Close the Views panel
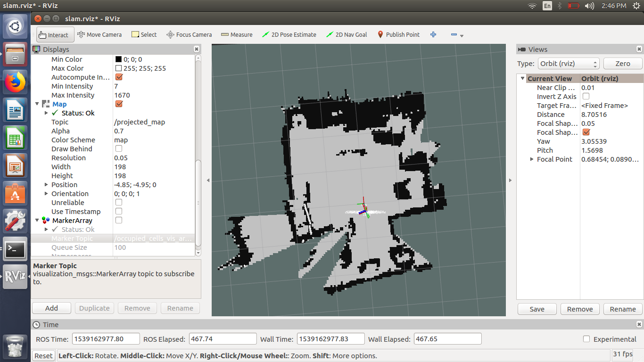Viewport: 644px width, 362px height. pyautogui.click(x=639, y=49)
